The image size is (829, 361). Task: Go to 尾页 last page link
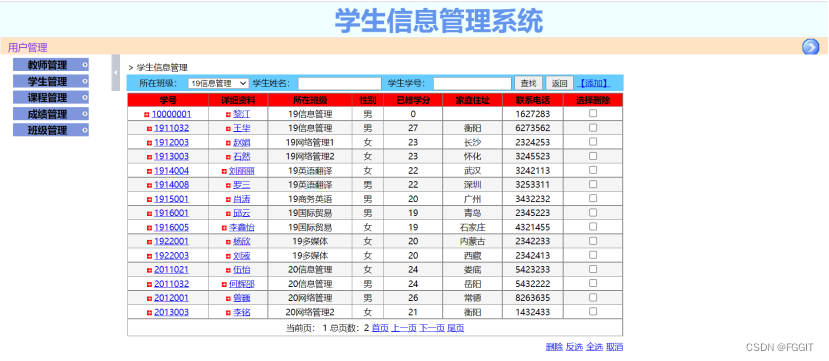coord(456,328)
